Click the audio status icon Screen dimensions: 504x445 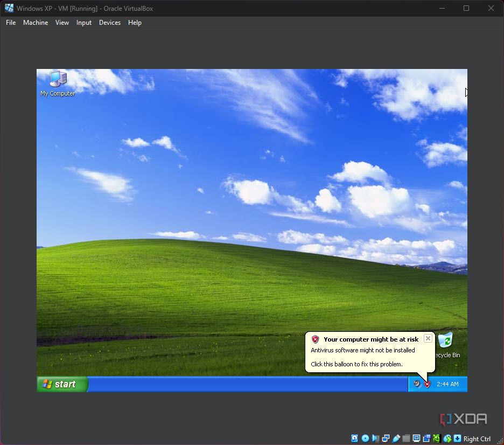click(375, 438)
